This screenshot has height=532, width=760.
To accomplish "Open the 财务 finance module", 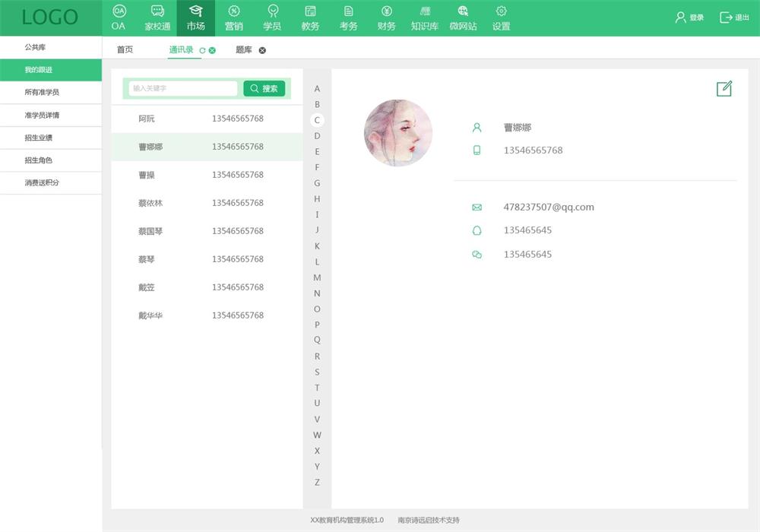I will [386, 18].
